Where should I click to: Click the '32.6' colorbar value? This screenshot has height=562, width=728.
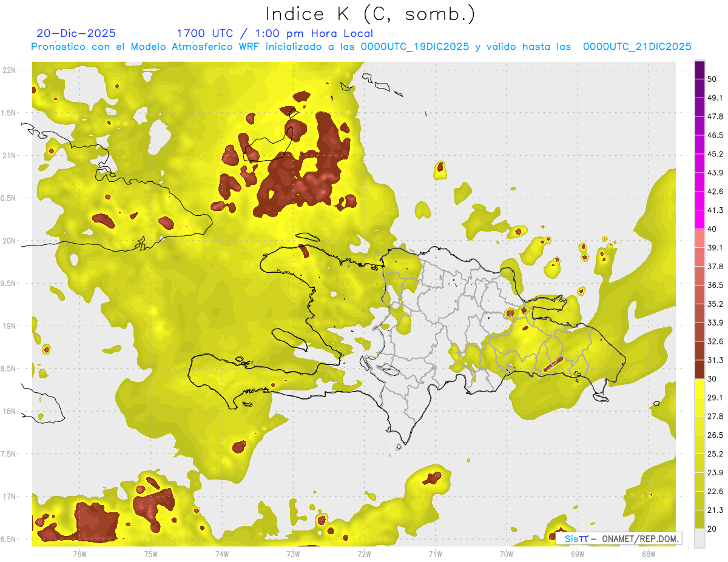click(x=715, y=341)
